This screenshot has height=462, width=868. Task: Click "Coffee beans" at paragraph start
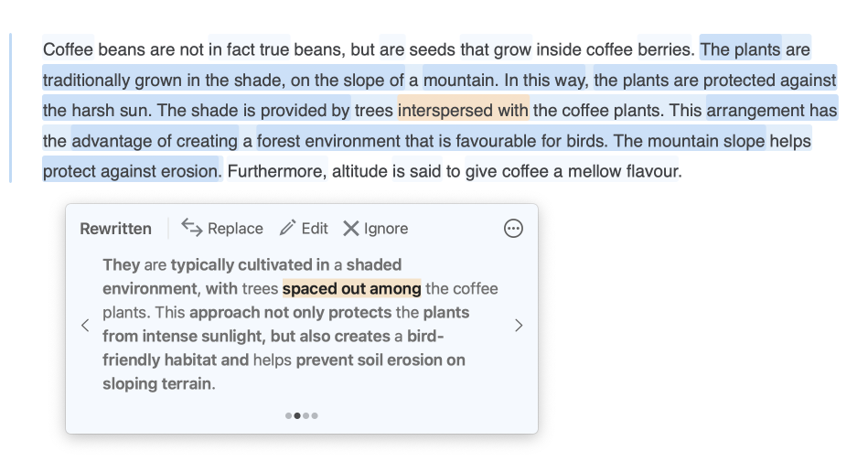[x=87, y=48]
